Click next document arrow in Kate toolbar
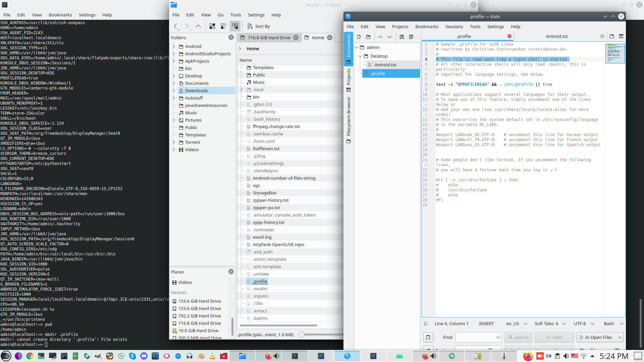The width and height of the screenshot is (644, 362). tap(390, 37)
